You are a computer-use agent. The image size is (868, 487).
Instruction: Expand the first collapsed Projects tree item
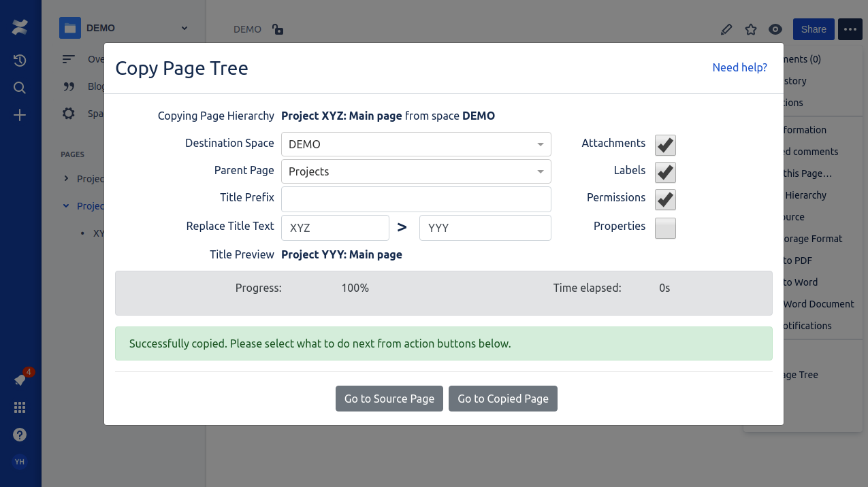coord(66,178)
